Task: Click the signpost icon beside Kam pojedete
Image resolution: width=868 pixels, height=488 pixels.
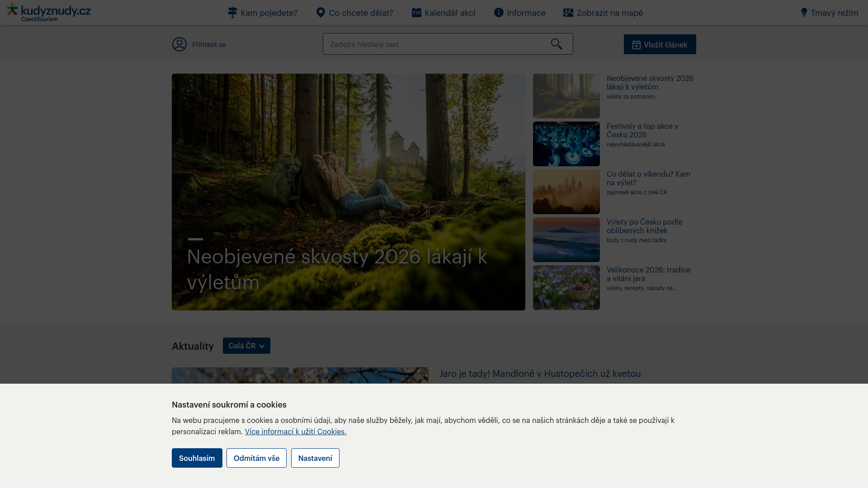Action: pos(232,13)
